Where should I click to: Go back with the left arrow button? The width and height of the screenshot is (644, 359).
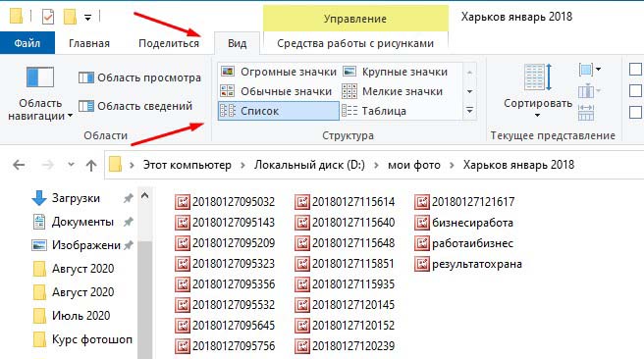19,166
